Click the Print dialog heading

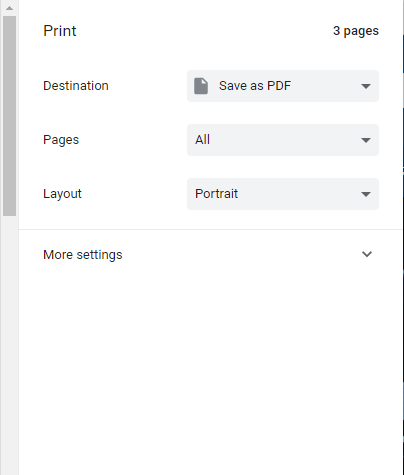pos(60,31)
